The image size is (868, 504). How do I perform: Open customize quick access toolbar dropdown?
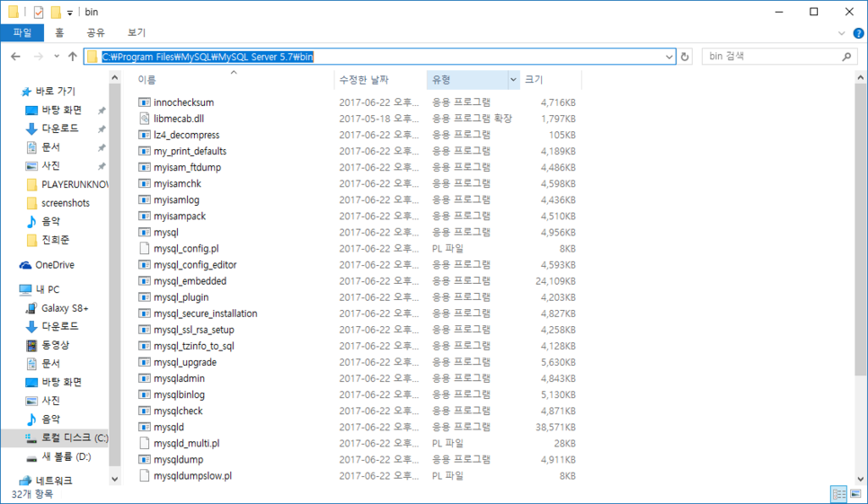pyautogui.click(x=70, y=13)
